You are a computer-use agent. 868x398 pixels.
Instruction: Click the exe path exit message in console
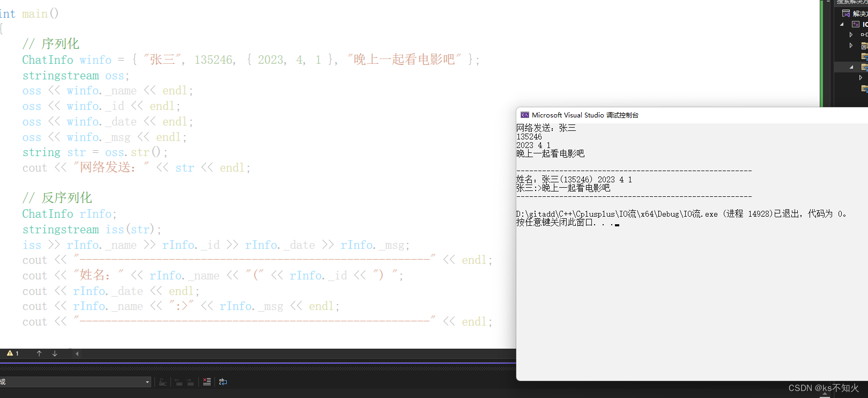point(681,214)
